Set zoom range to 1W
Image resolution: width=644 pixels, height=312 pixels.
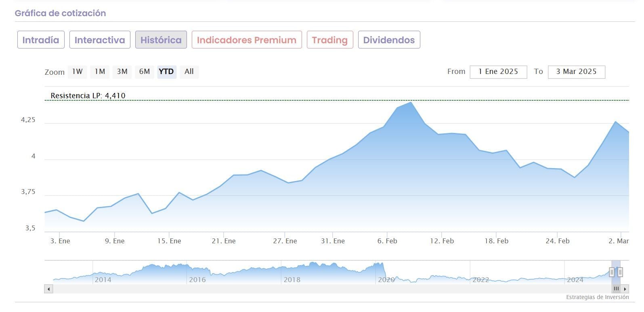pyautogui.click(x=77, y=72)
